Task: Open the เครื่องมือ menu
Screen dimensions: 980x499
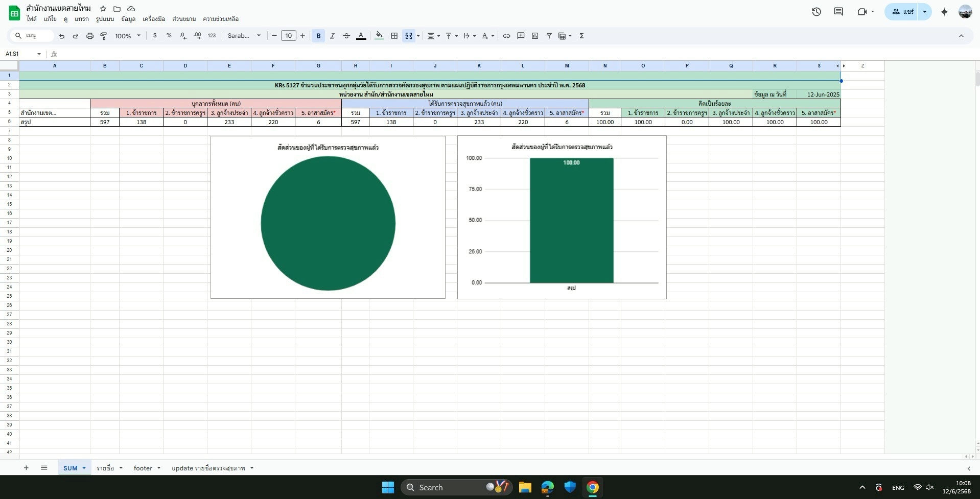Action: coord(154,19)
